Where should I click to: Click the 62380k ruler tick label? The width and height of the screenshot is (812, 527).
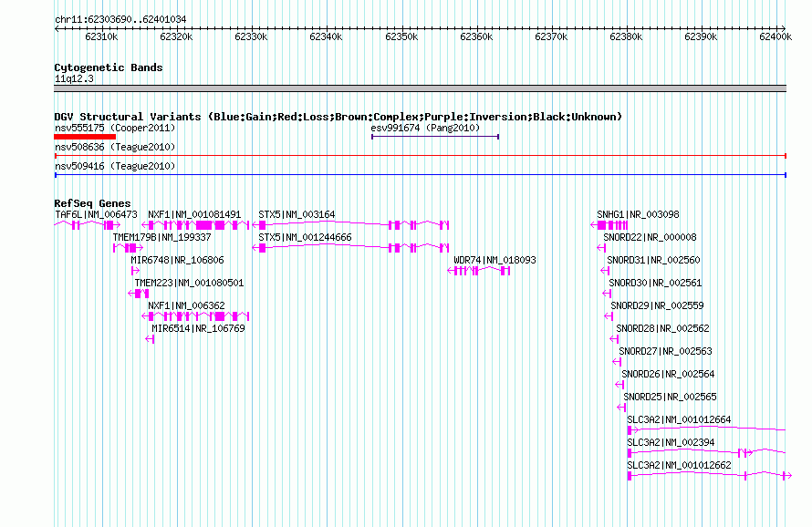tap(626, 36)
